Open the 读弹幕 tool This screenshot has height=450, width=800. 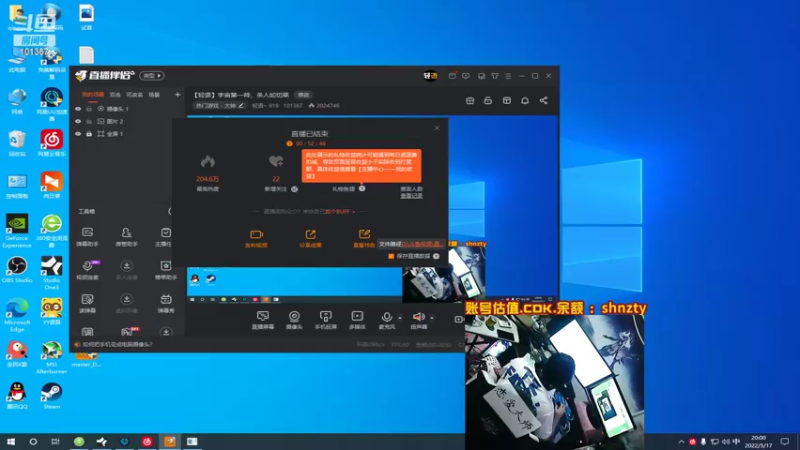coord(87,303)
